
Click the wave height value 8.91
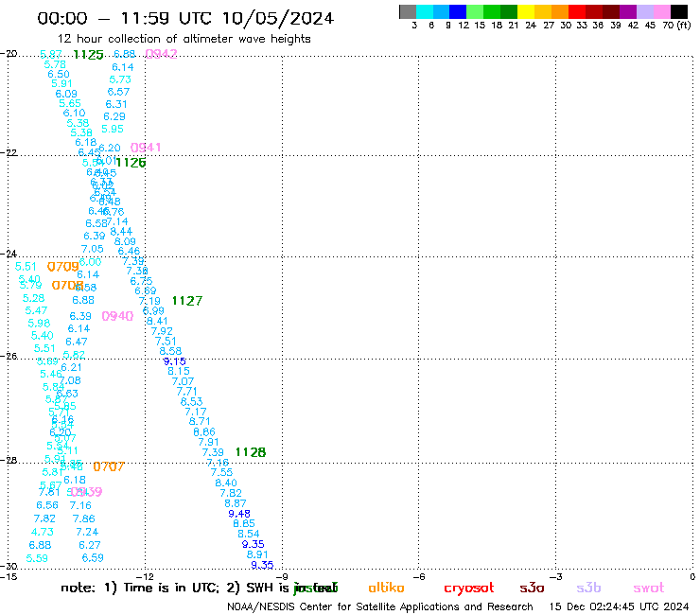coord(257,554)
